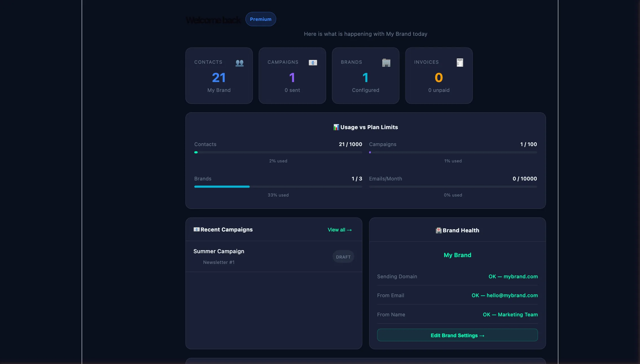Click the 1% used label

click(x=453, y=161)
